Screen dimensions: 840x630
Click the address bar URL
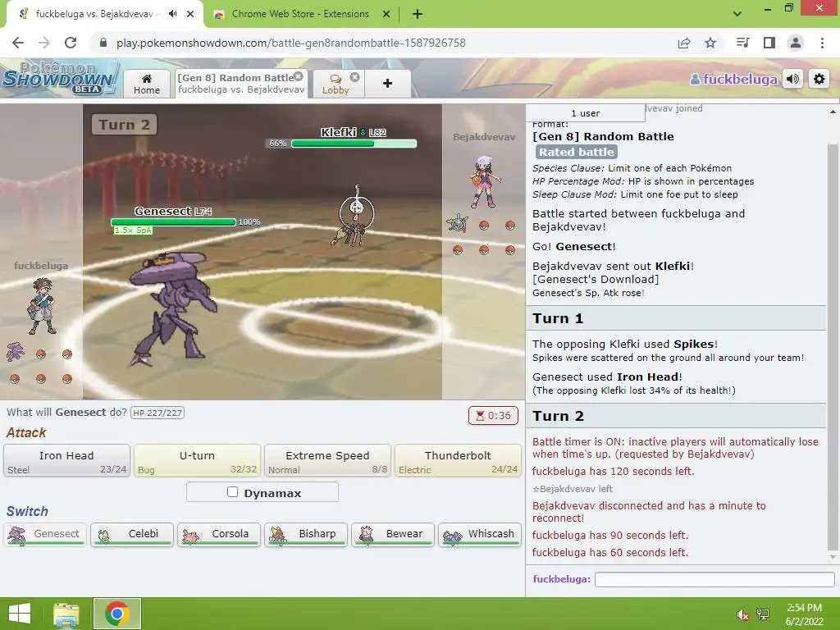[291, 43]
